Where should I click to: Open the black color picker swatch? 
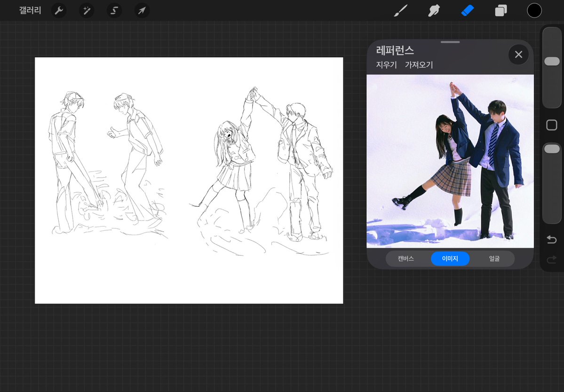point(534,10)
